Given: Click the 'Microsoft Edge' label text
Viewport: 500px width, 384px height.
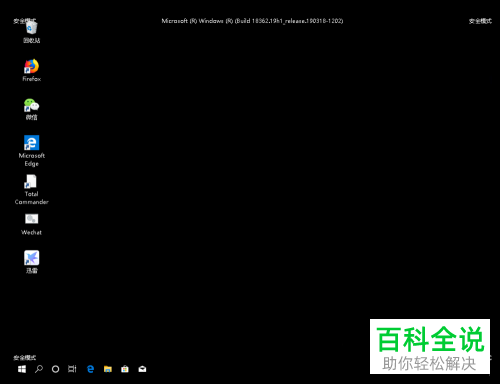Looking at the screenshot, I should (x=32, y=160).
